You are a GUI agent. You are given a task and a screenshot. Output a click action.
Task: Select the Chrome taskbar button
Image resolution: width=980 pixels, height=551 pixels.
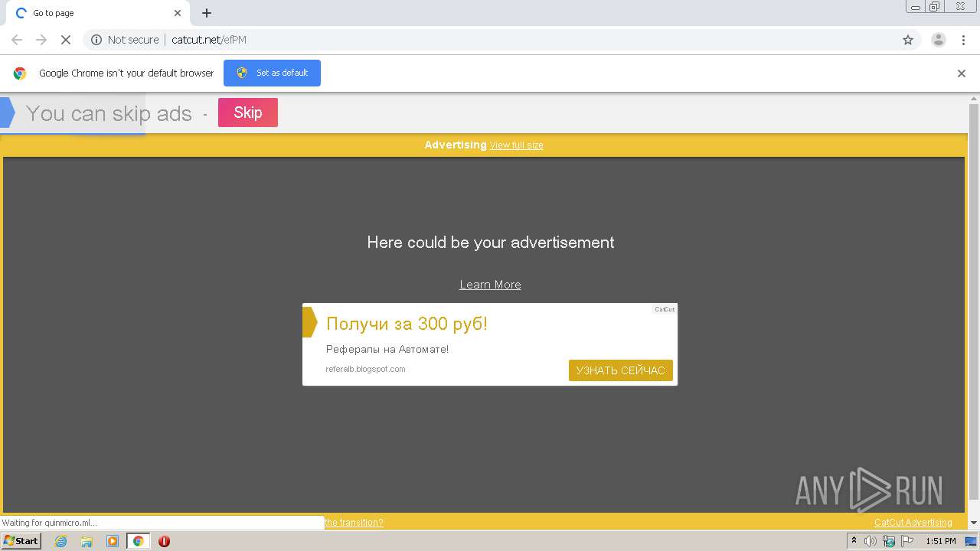click(138, 541)
